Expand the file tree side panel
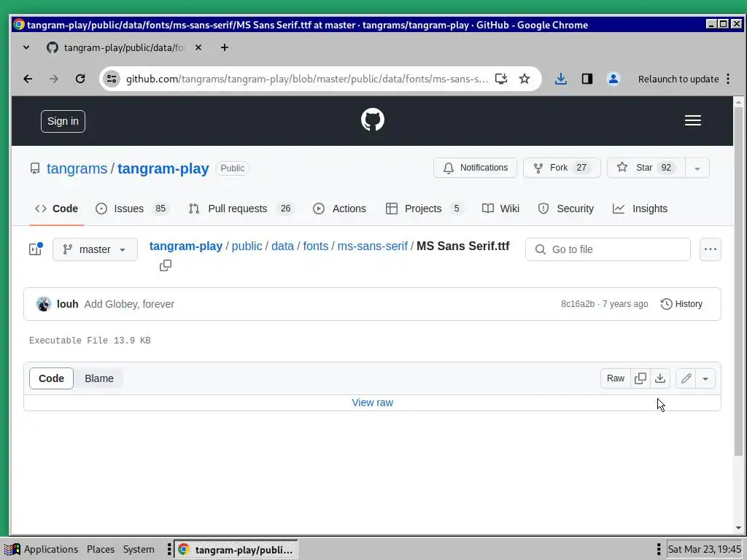This screenshot has height=560, width=747. (35, 249)
